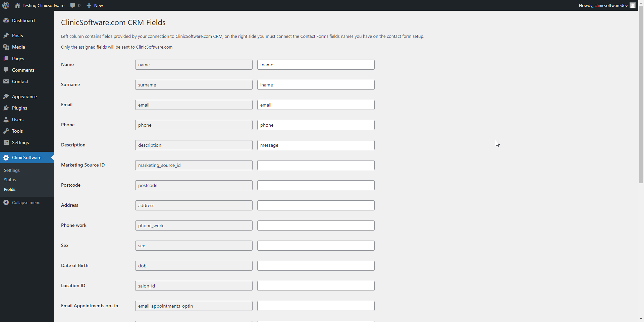The width and height of the screenshot is (644, 322).
Task: Open the Status submenu under ClinicSoftware
Action: tap(10, 180)
